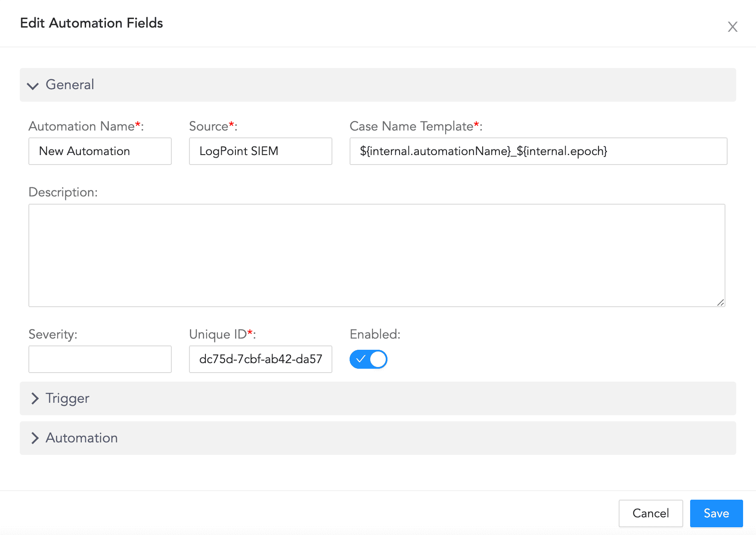
Task: Click the chevron next to General
Action: point(33,86)
